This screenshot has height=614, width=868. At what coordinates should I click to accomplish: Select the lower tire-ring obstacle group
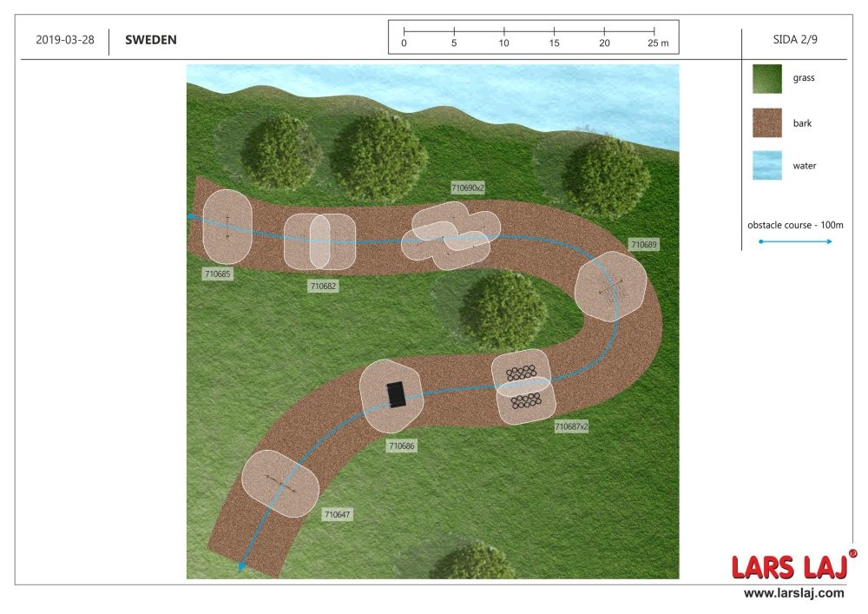(x=526, y=400)
